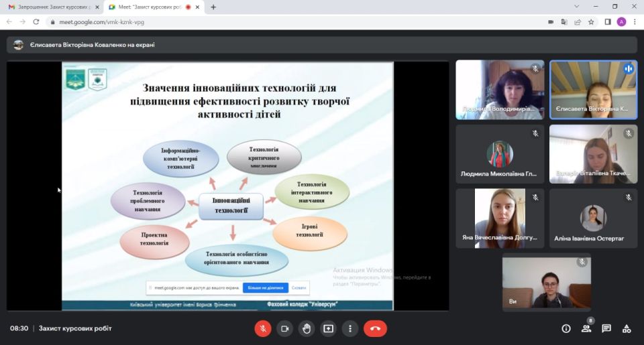
Task: Select Аліна Іванівна Остертаг tile
Action: (594, 218)
